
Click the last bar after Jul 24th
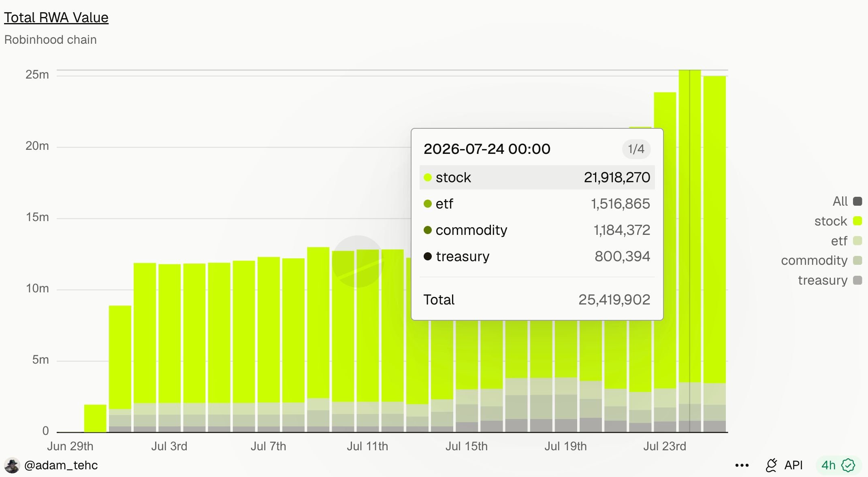point(714,254)
